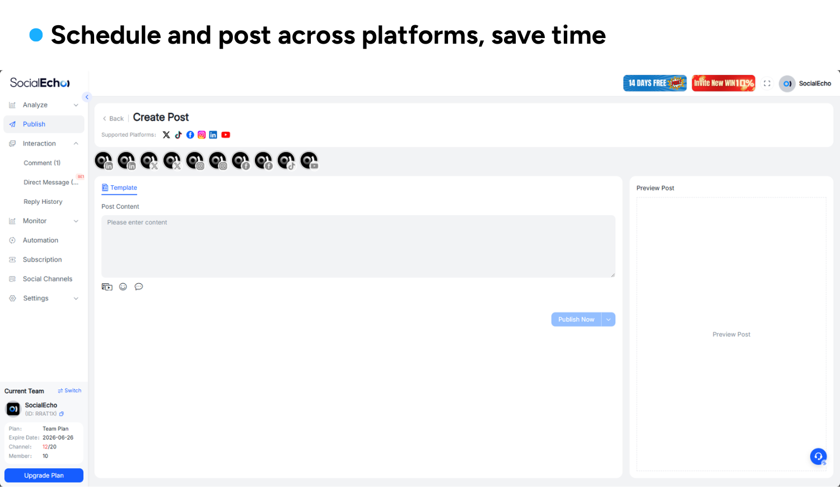Image resolution: width=840 pixels, height=504 pixels.
Task: Click inside the Post Content text area
Action: click(358, 246)
